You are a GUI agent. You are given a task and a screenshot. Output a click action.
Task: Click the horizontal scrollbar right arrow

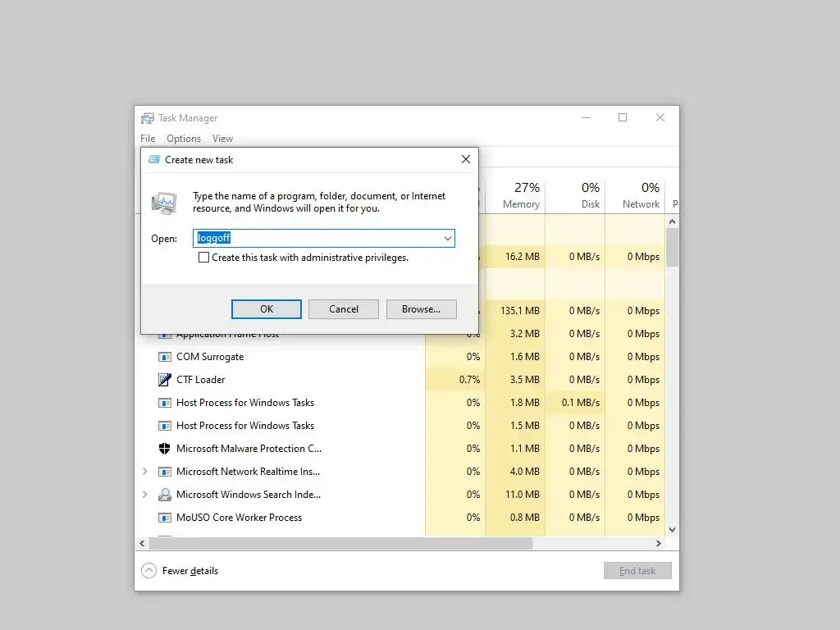point(659,543)
